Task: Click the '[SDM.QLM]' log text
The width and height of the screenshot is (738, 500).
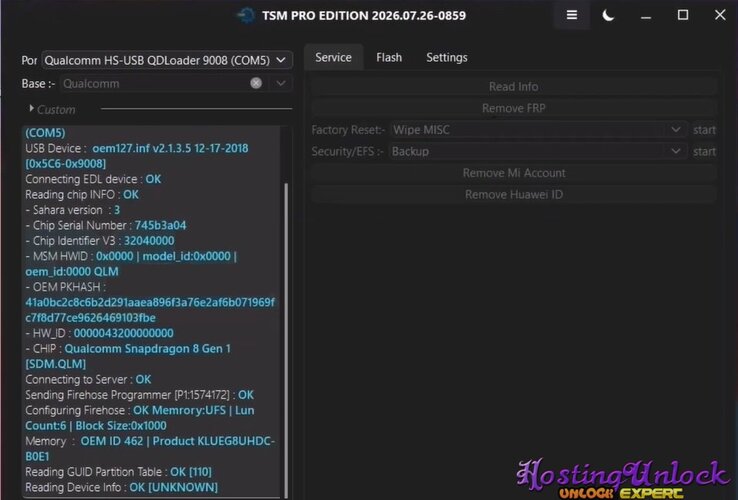Action: 56,364
